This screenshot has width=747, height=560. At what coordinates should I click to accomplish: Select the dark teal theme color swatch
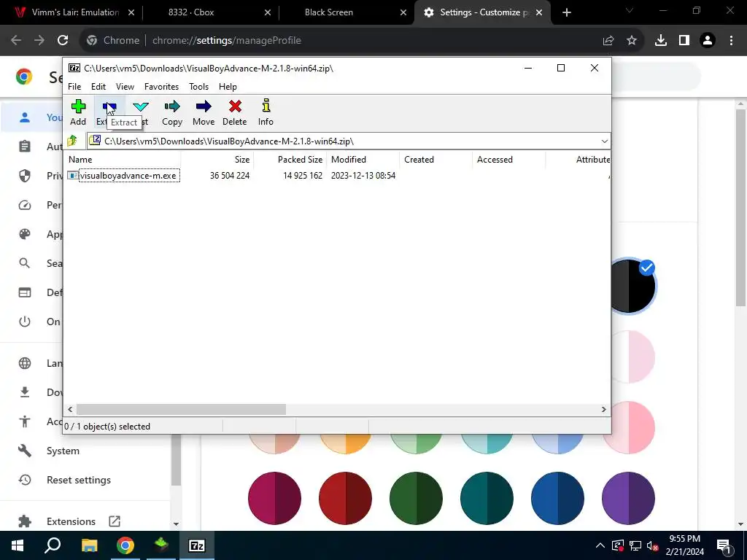tap(487, 498)
